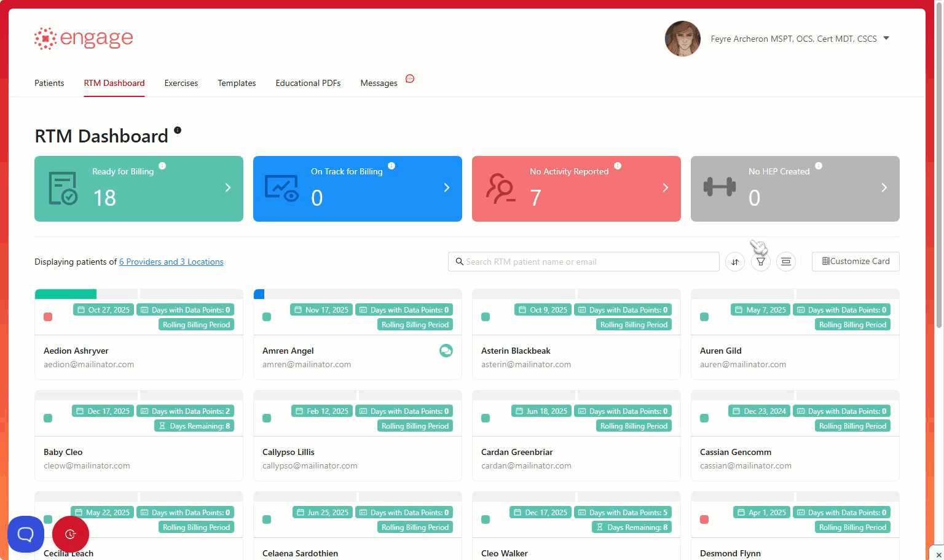Click the red status square on Desmond Flynn's card
The height and width of the screenshot is (560, 944).
704,519
